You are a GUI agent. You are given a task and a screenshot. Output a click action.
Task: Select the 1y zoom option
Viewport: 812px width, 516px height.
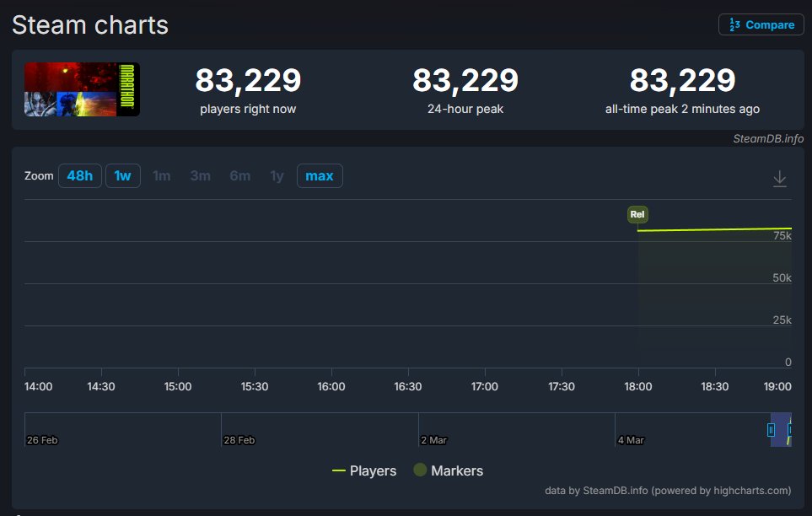[277, 175]
